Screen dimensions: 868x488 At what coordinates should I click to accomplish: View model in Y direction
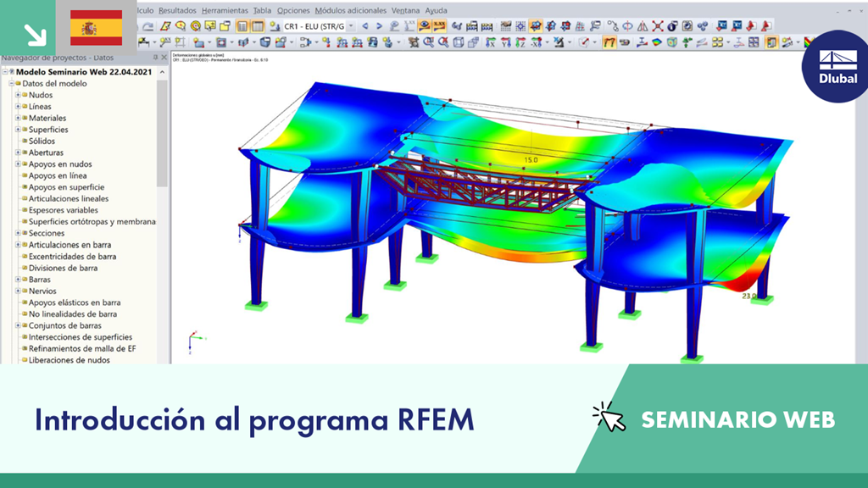coord(505,42)
